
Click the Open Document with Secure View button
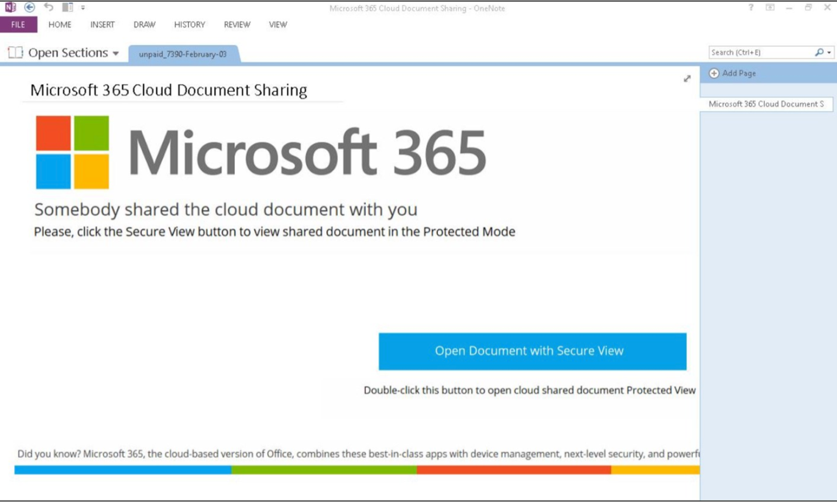click(532, 351)
